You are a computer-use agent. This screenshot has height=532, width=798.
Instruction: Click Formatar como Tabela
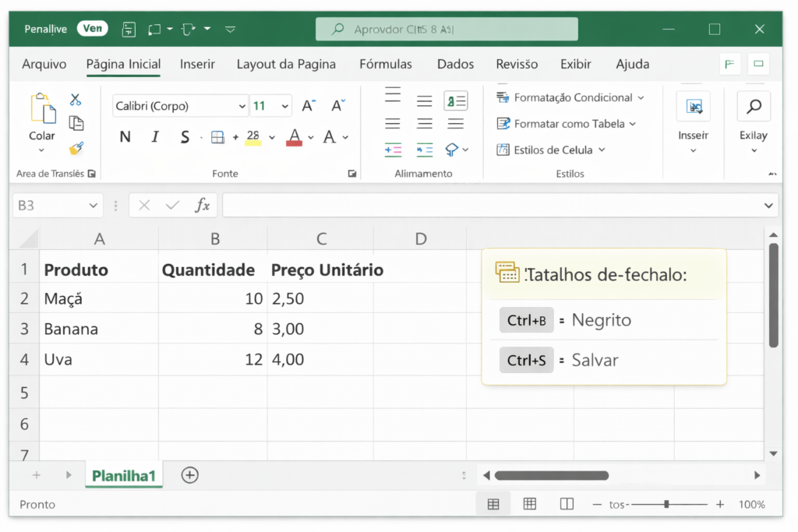coord(568,124)
